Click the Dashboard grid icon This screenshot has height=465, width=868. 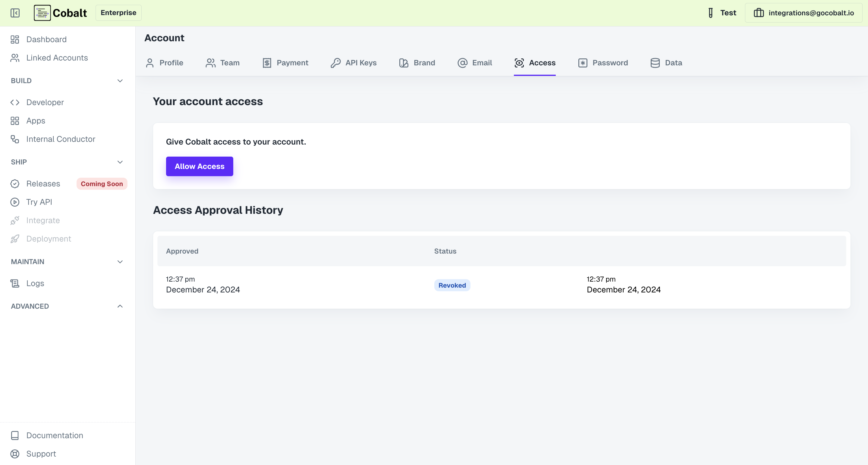pos(15,39)
